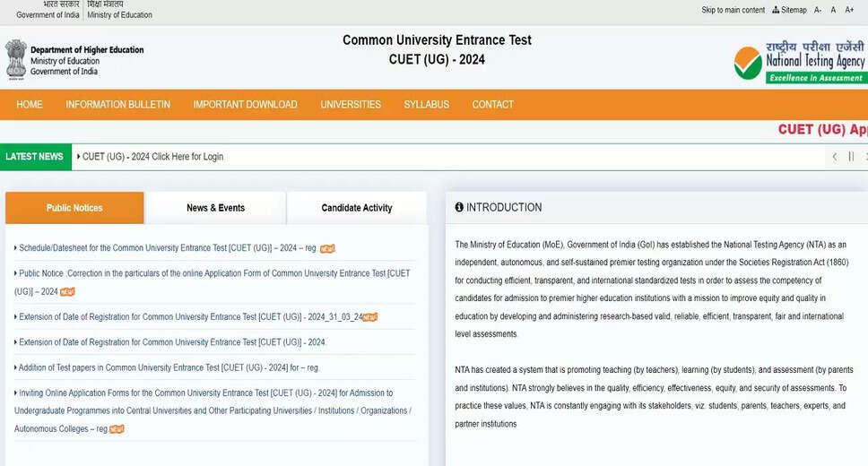Click the Sitemap icon link
The height and width of the screenshot is (466, 868).
pos(789,10)
